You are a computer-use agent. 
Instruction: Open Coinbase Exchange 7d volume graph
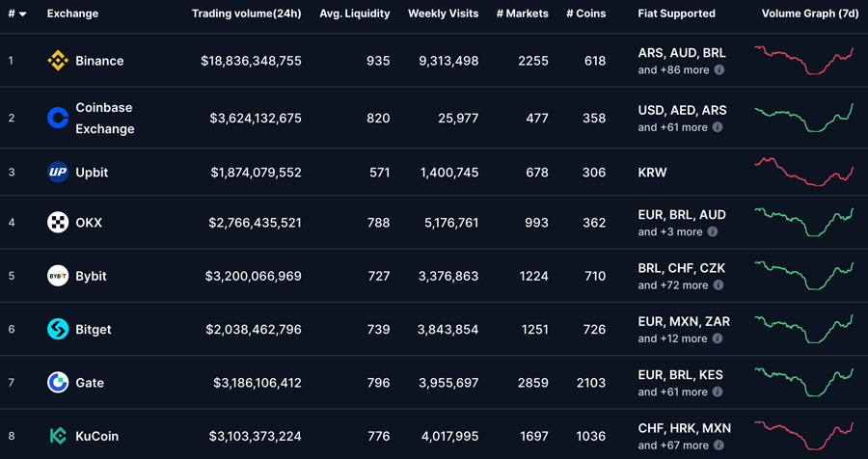click(x=803, y=118)
